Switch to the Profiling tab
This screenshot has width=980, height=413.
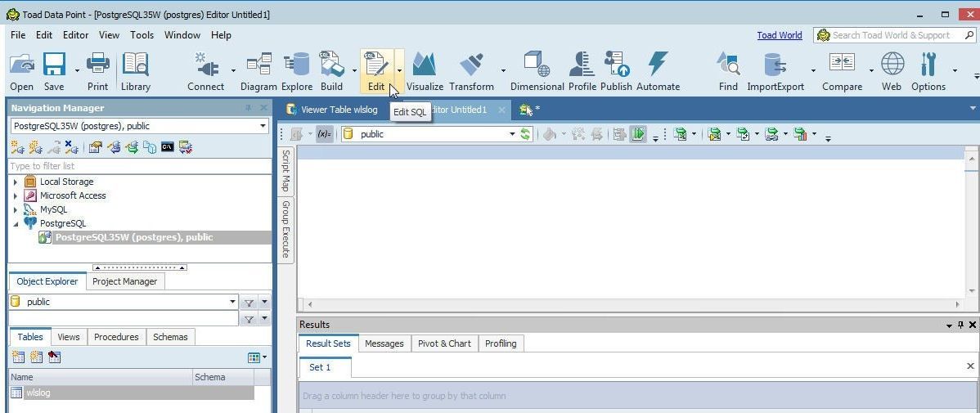pyautogui.click(x=501, y=343)
